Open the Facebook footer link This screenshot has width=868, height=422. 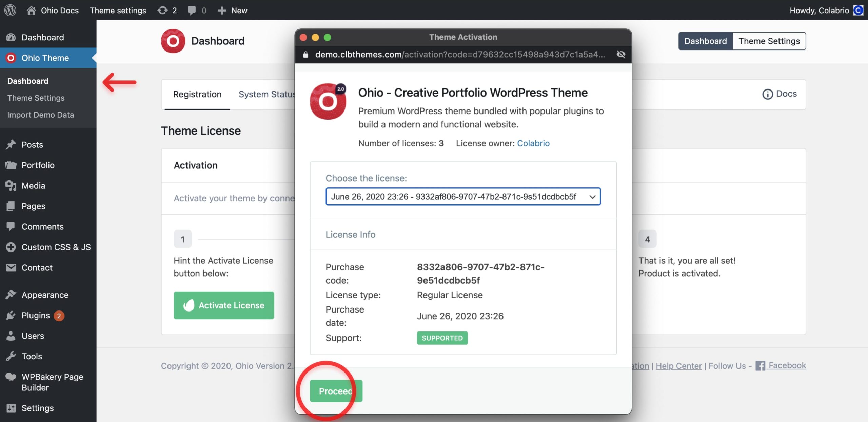(787, 366)
